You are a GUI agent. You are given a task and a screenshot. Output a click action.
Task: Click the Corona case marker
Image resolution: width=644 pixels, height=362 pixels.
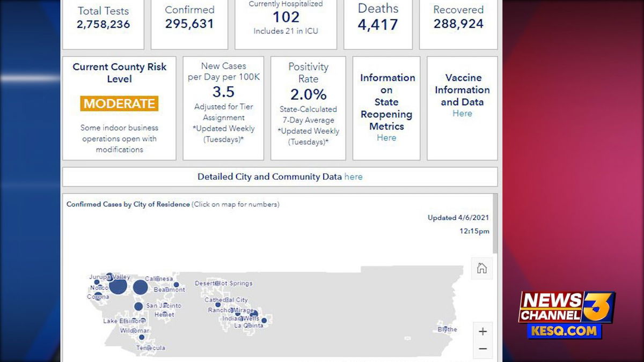[99, 295]
